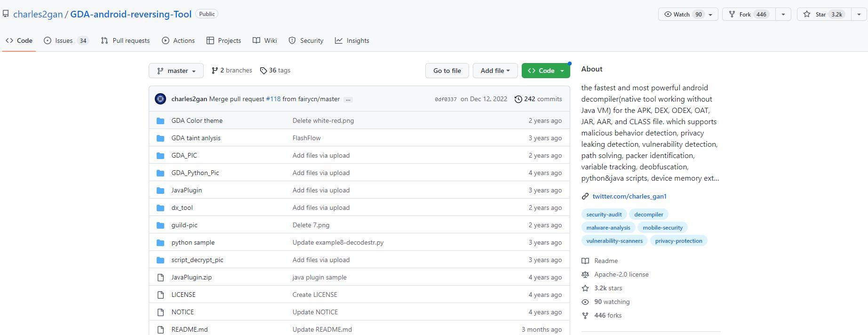Screen dimensions: 868x335
Task: Expand the fork options caret
Action: [x=783, y=14]
